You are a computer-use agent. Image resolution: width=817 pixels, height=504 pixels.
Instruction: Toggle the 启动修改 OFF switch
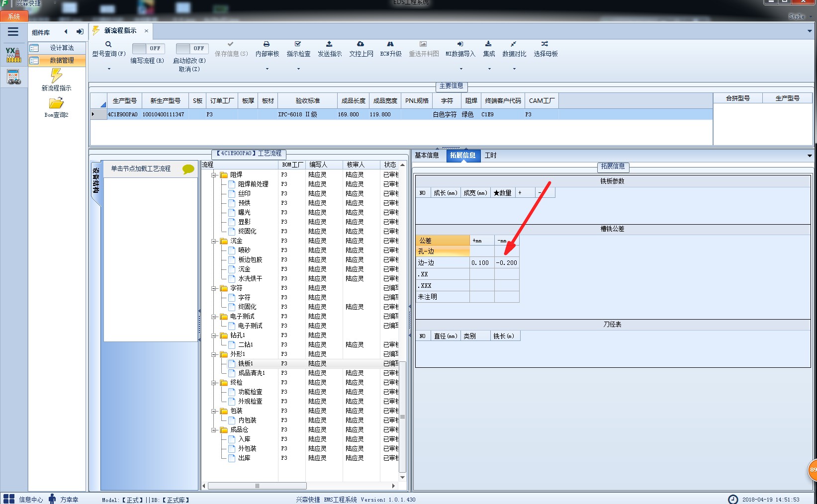tap(192, 48)
